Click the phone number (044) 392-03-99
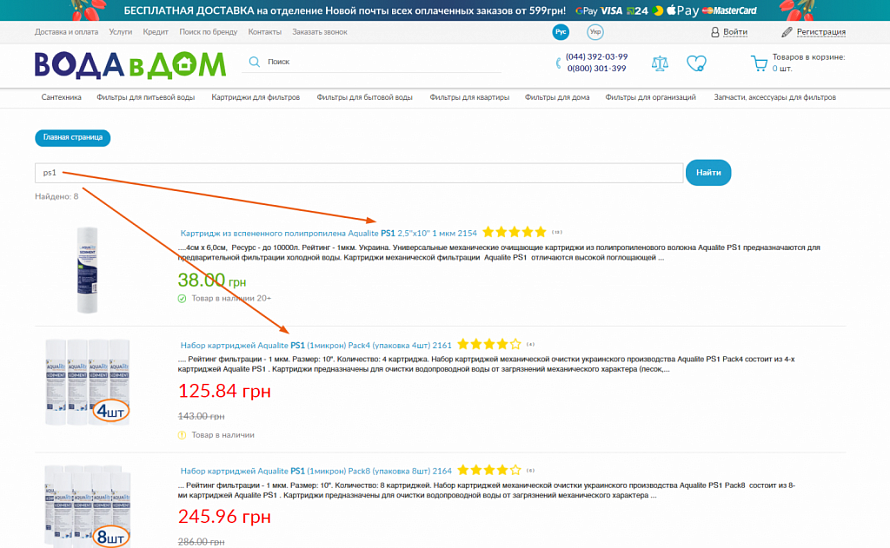This screenshot has height=548, width=890. [x=597, y=57]
